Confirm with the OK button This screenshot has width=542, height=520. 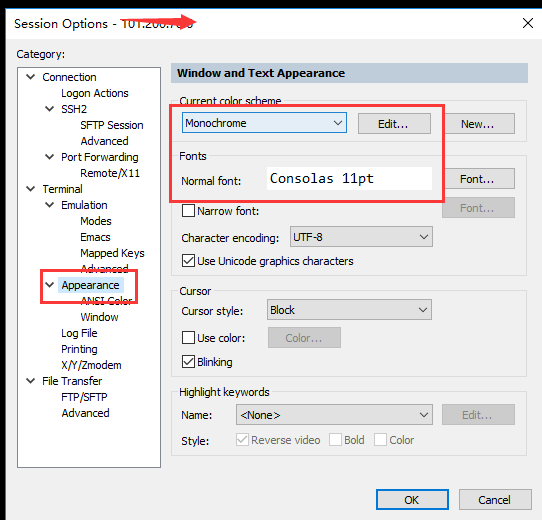pos(412,500)
